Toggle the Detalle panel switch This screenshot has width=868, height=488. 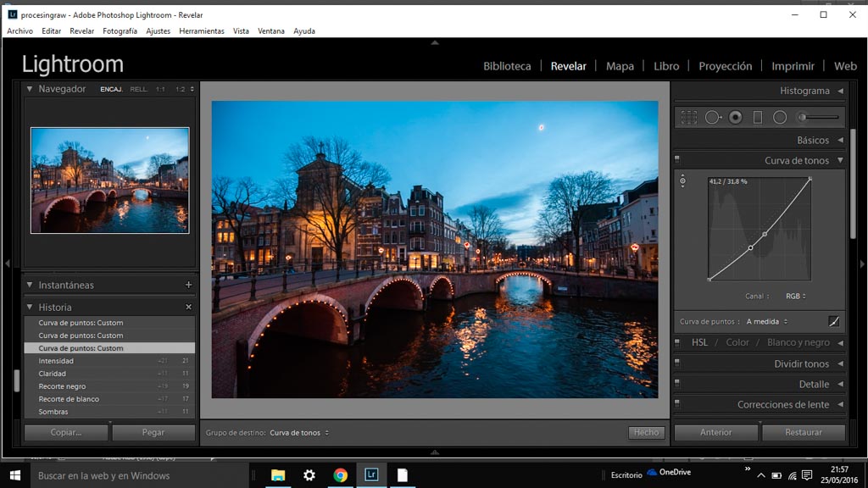coord(677,385)
